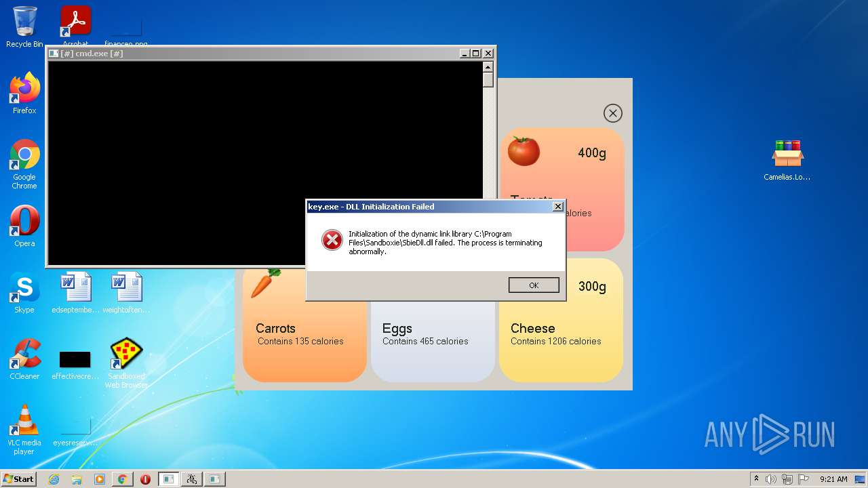Open Chrome from the taskbar
The height and width of the screenshot is (488, 868).
[123, 479]
